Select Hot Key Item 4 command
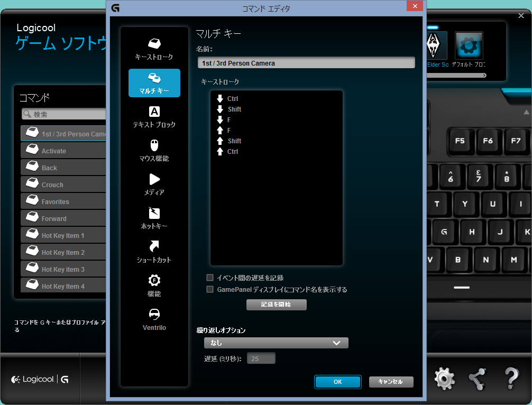The image size is (532, 405). 63,286
